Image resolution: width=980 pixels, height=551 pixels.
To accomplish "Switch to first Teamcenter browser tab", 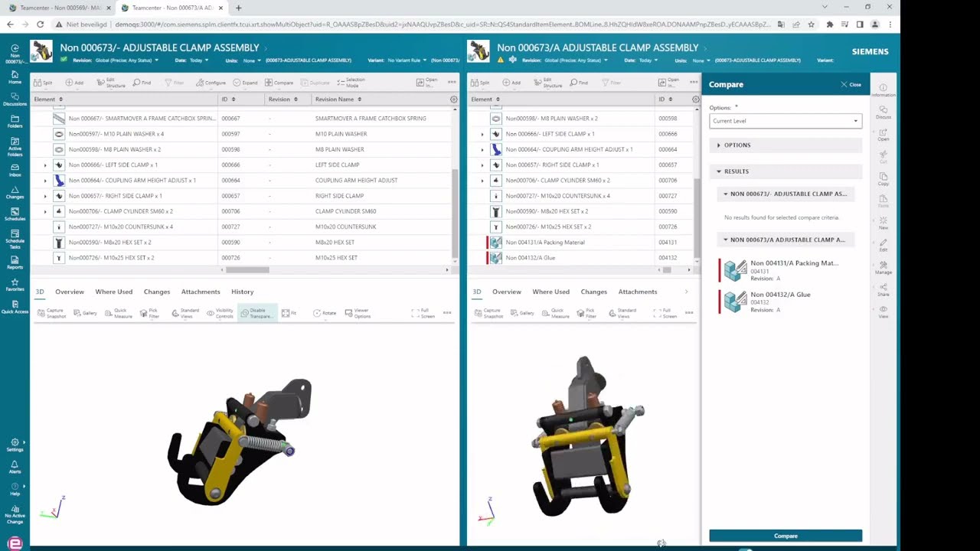I will coord(58,8).
